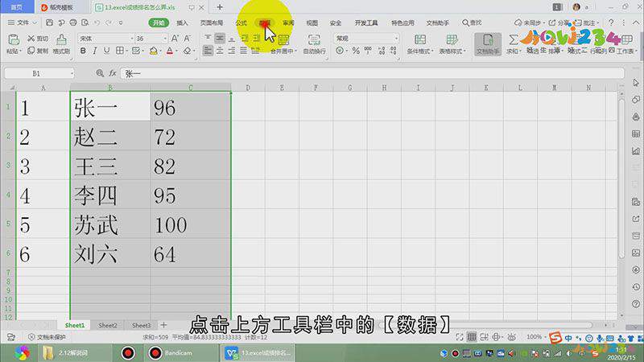Image resolution: width=644 pixels, height=362 pixels.
Task: Click cell with score 100
Action: [190, 225]
